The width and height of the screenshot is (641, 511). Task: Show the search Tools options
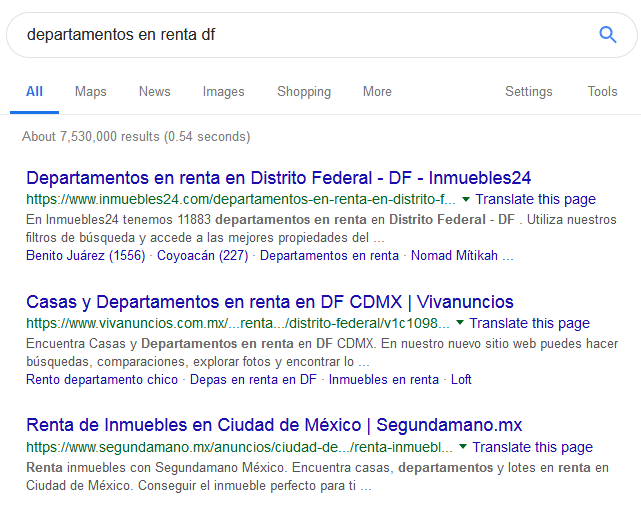pos(602,91)
